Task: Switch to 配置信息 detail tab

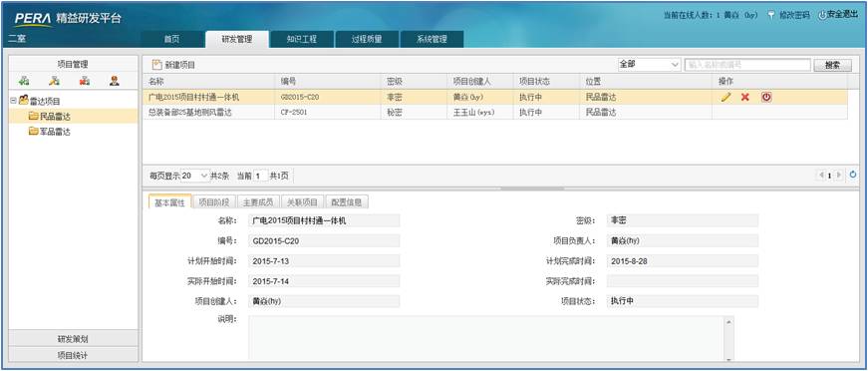Action: pyautogui.click(x=347, y=202)
